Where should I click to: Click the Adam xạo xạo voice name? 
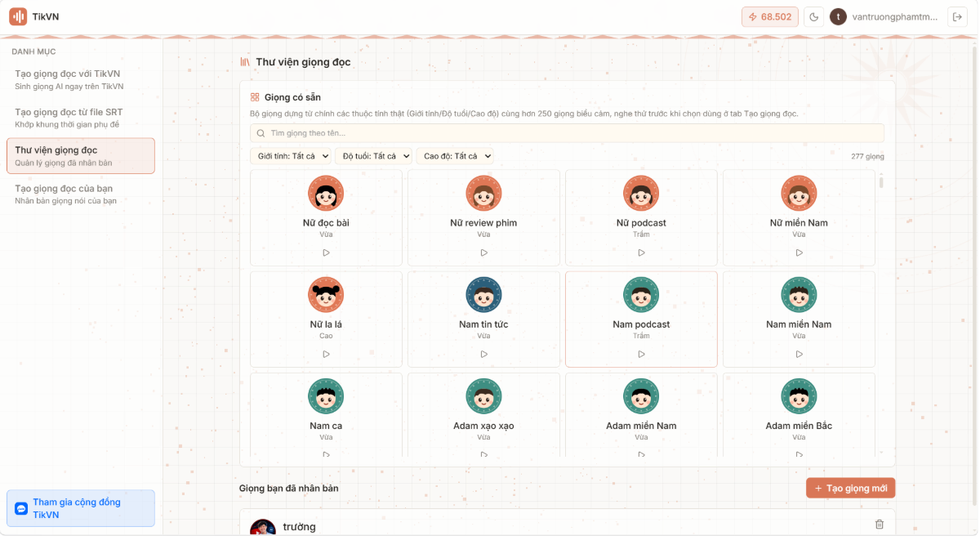(483, 426)
